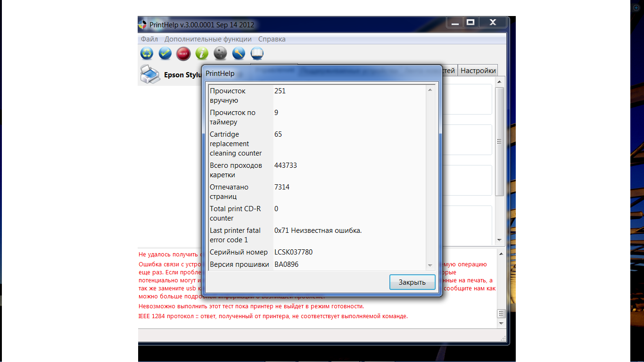Image resolution: width=644 pixels, height=362 pixels.
Task: Open the green info toolbar icon
Action: 202,54
